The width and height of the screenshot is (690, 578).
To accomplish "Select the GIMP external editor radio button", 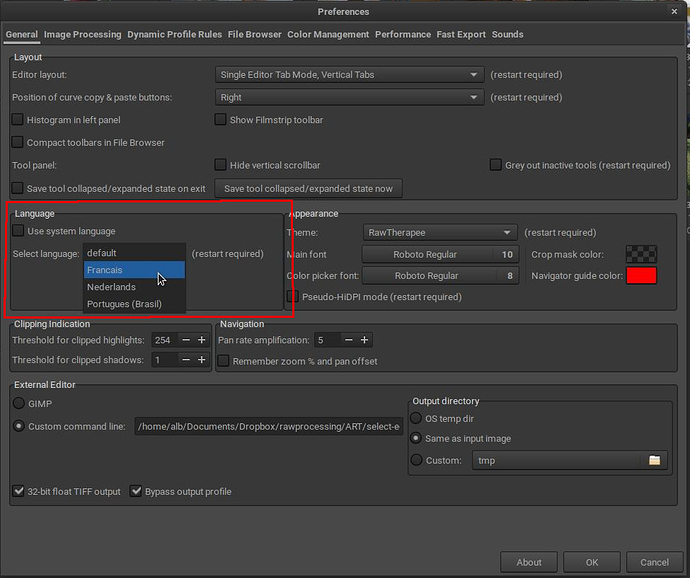I will [x=19, y=404].
